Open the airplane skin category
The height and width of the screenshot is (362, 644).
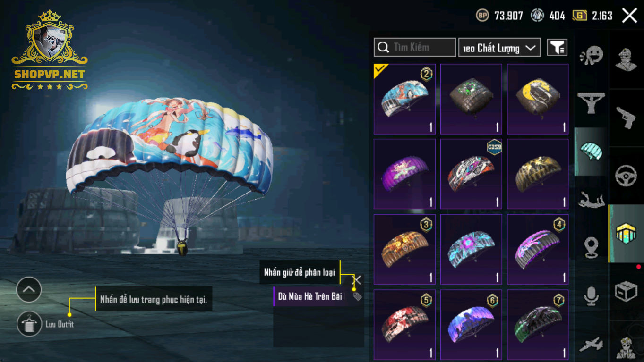tap(591, 344)
